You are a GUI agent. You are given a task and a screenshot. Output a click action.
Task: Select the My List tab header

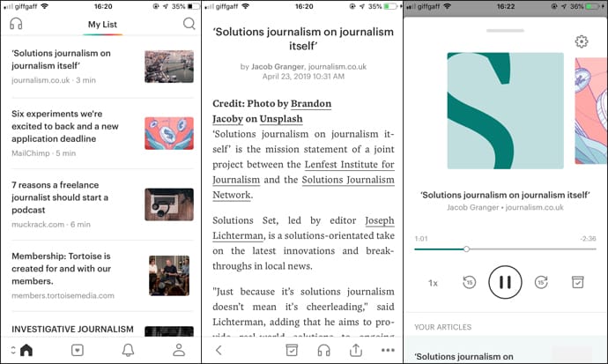(102, 25)
